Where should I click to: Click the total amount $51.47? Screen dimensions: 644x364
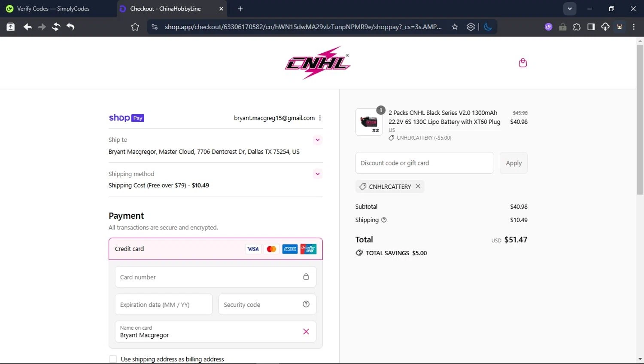[x=516, y=240]
